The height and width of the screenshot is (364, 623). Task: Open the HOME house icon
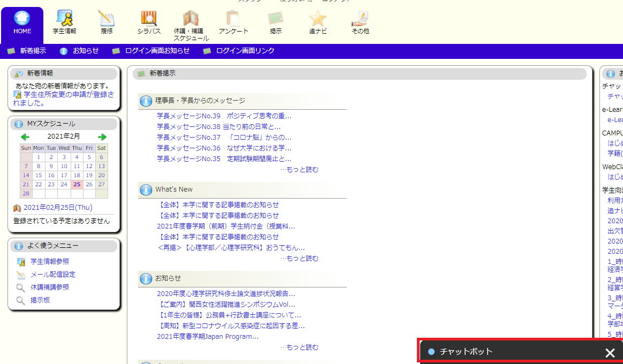22,18
